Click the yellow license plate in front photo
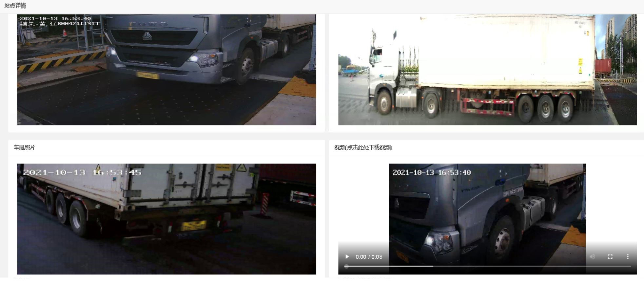Image resolution: width=644 pixels, height=283 pixels. point(147,75)
